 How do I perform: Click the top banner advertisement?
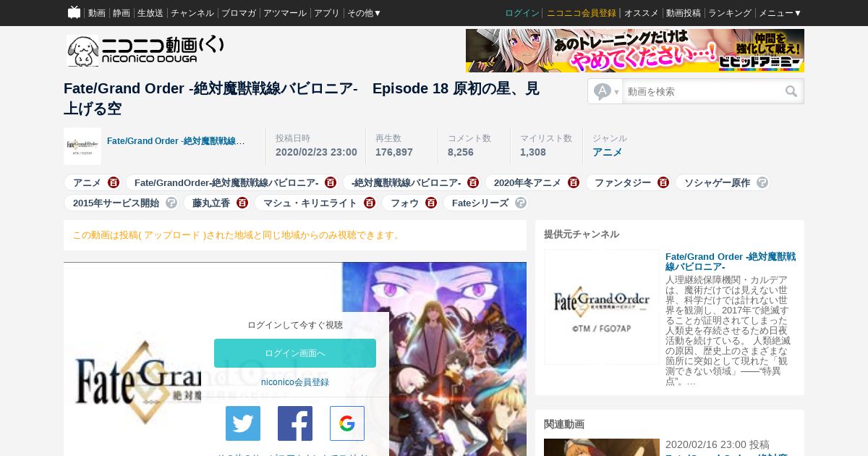point(635,51)
